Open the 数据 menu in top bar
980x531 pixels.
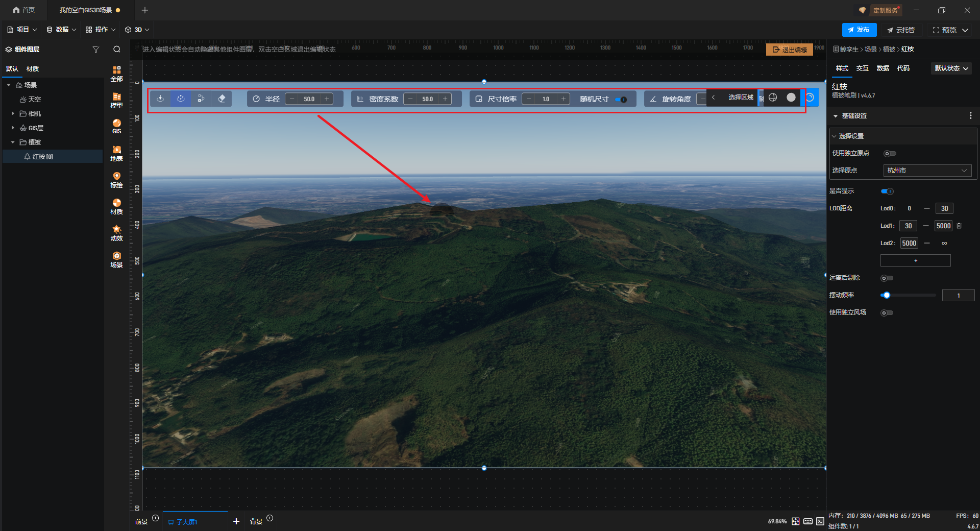[61, 30]
